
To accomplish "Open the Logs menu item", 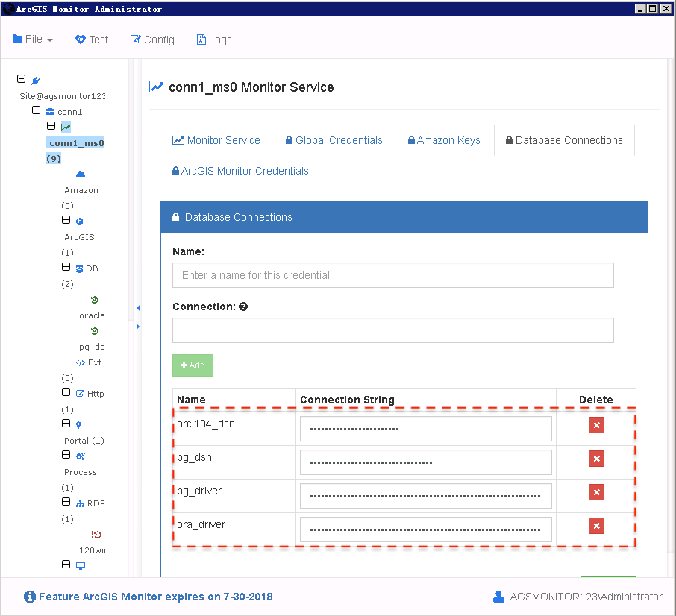I will click(214, 40).
